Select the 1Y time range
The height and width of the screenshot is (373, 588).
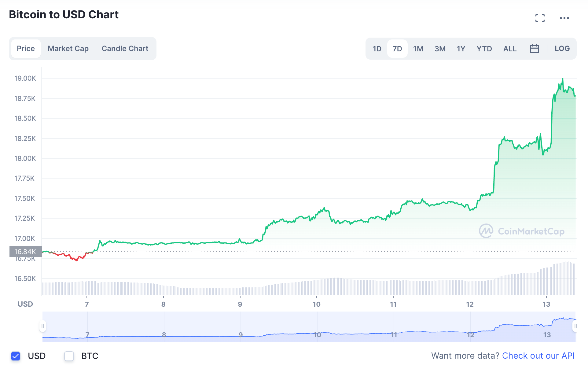[x=461, y=49]
